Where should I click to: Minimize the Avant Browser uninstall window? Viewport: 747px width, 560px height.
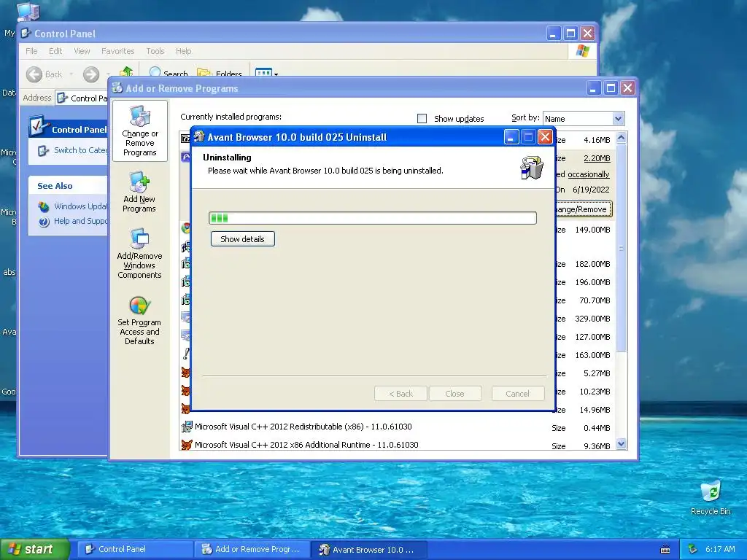(511, 137)
